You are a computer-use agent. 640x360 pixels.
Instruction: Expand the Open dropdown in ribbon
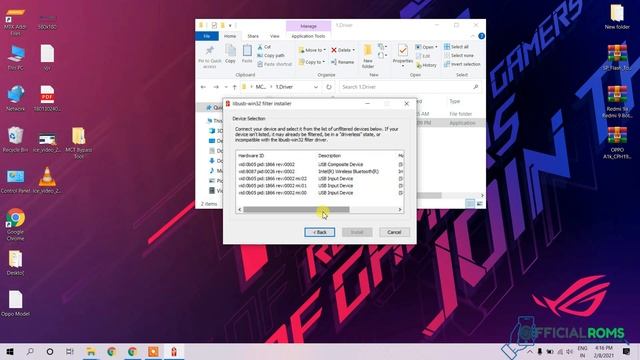pyautogui.click(x=436, y=47)
